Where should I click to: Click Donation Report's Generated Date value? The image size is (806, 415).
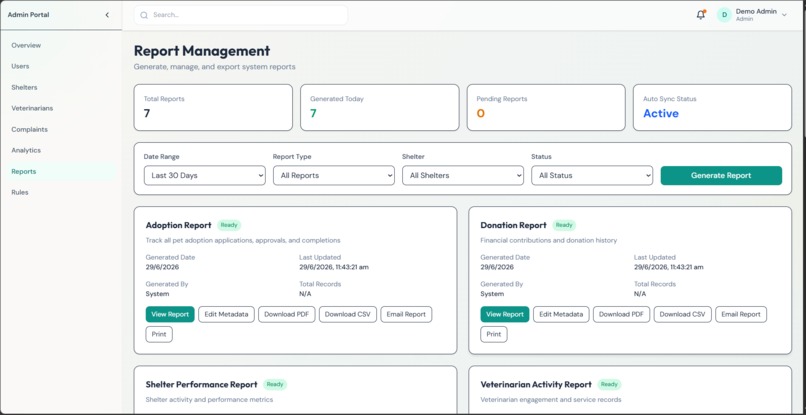(x=497, y=267)
